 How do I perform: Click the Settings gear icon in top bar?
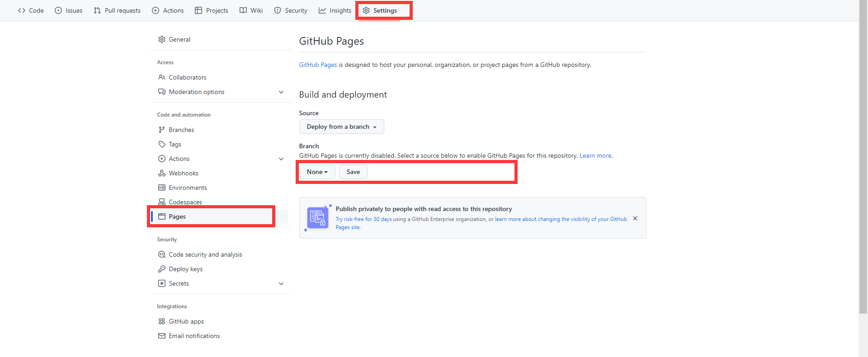366,10
